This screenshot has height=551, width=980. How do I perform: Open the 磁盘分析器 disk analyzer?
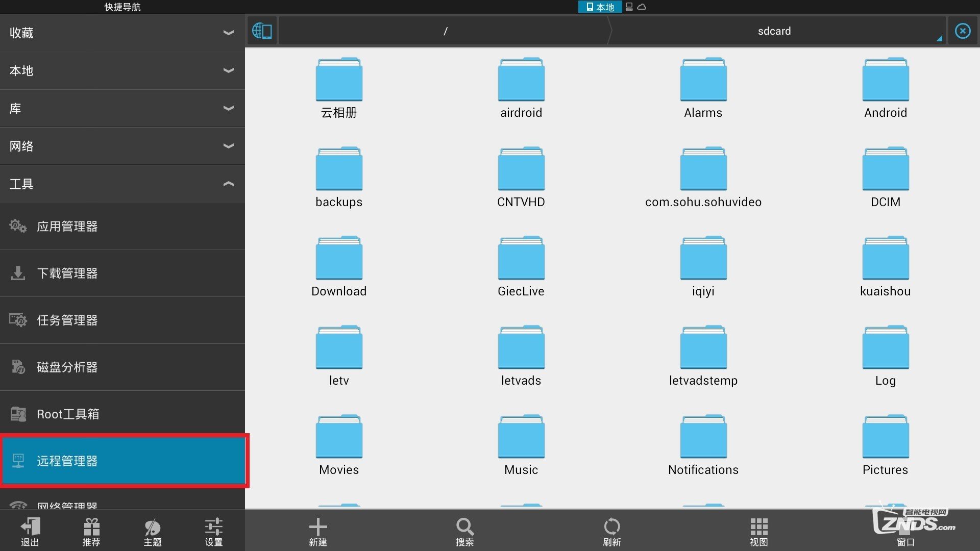122,367
